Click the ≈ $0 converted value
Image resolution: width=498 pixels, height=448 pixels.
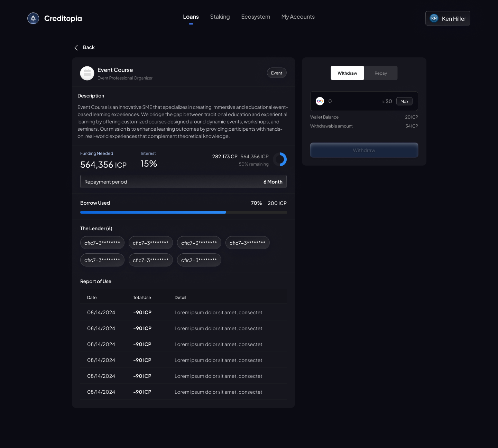387,101
